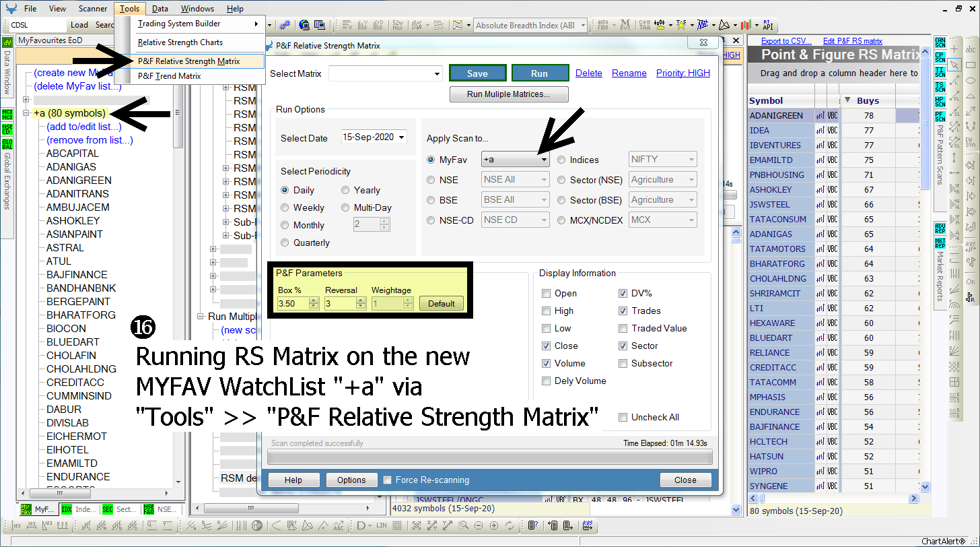
Task: Open the Buys column filter dropdown
Action: pos(848,100)
